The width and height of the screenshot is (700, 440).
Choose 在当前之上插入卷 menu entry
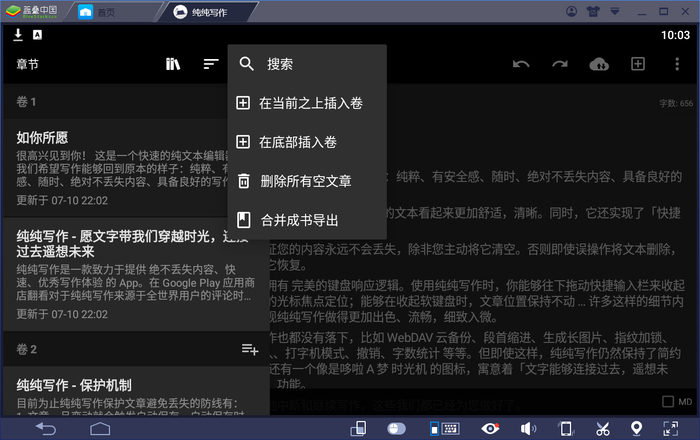tap(307, 103)
